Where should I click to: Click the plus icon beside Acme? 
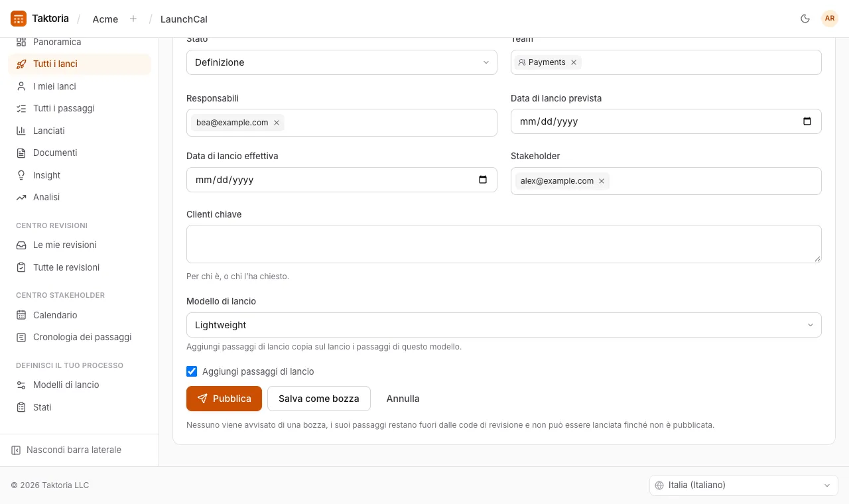pyautogui.click(x=133, y=19)
